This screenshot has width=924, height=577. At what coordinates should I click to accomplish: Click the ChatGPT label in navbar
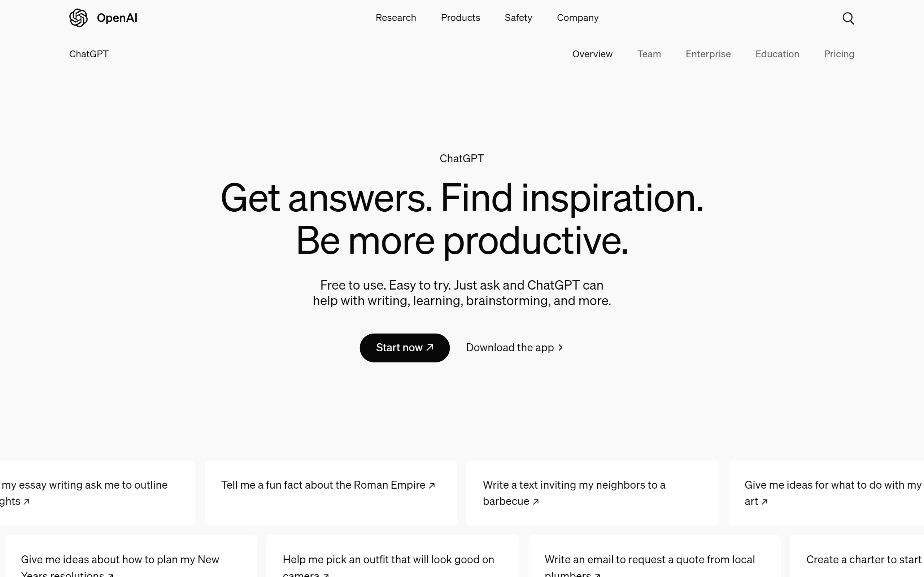[x=88, y=53]
